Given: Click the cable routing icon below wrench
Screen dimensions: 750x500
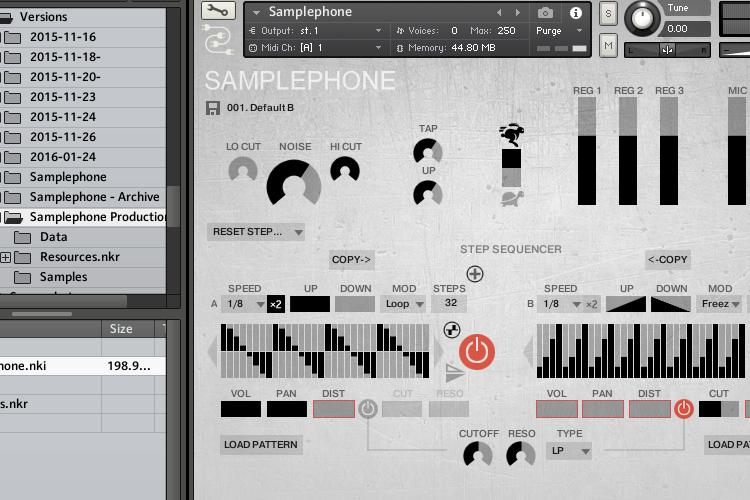Looking at the screenshot, I should click(219, 40).
